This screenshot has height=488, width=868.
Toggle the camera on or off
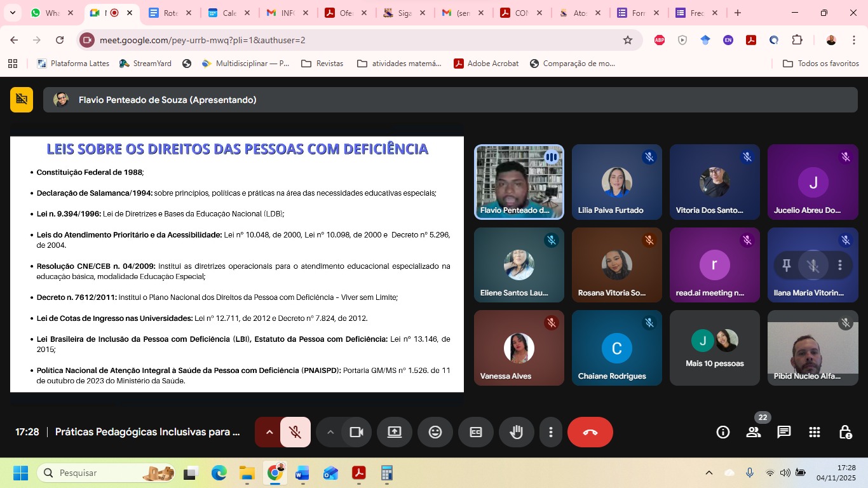point(356,432)
